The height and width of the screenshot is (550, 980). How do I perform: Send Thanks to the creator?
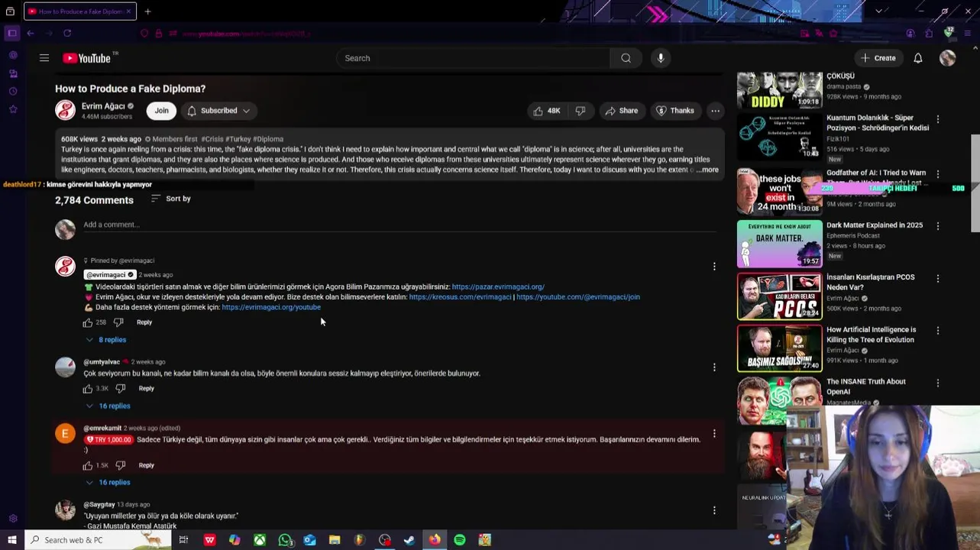coord(674,111)
